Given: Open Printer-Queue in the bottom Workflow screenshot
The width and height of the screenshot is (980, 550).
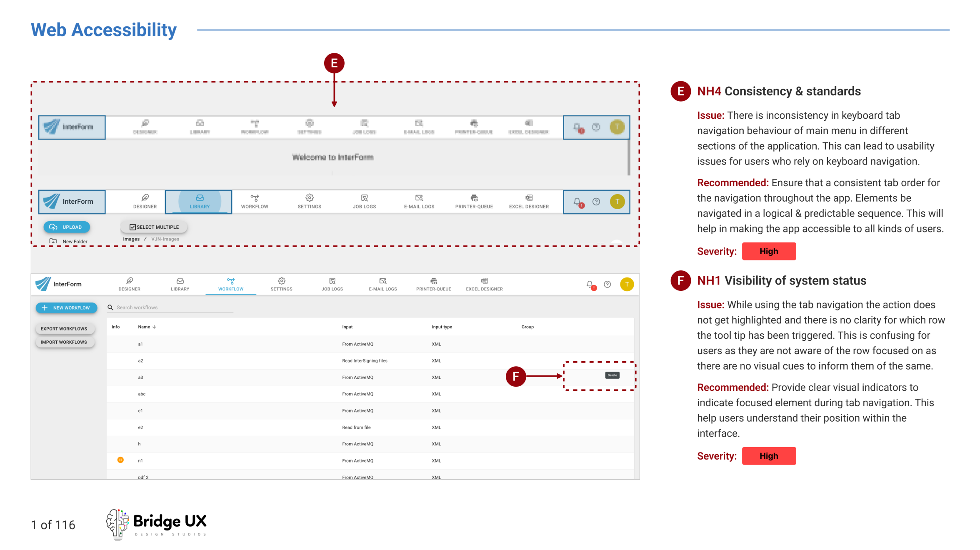Looking at the screenshot, I should click(x=434, y=285).
